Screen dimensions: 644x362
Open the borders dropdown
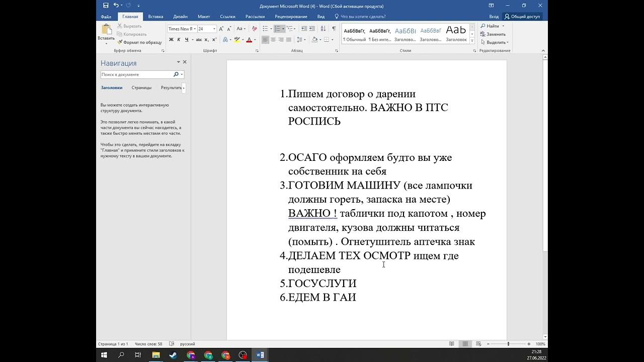332,40
